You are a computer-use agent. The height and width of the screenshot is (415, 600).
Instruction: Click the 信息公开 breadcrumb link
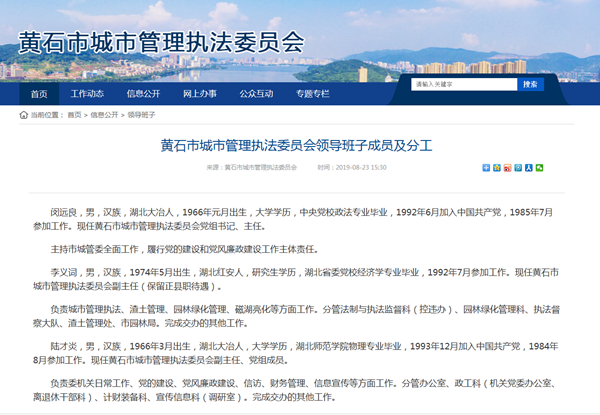104,115
